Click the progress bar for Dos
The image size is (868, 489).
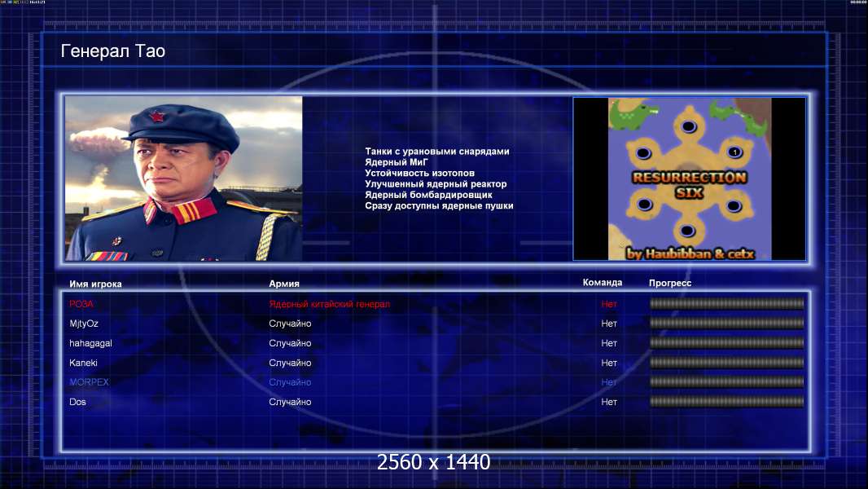click(x=727, y=402)
